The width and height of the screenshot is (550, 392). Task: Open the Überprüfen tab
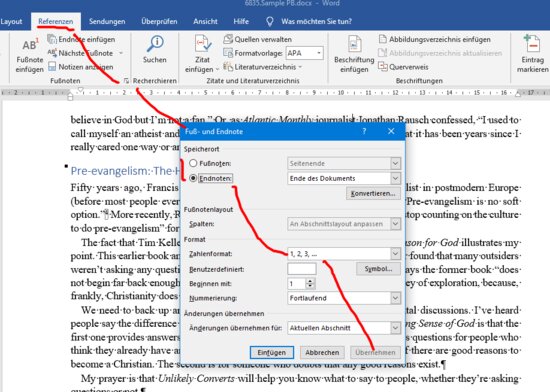click(159, 22)
